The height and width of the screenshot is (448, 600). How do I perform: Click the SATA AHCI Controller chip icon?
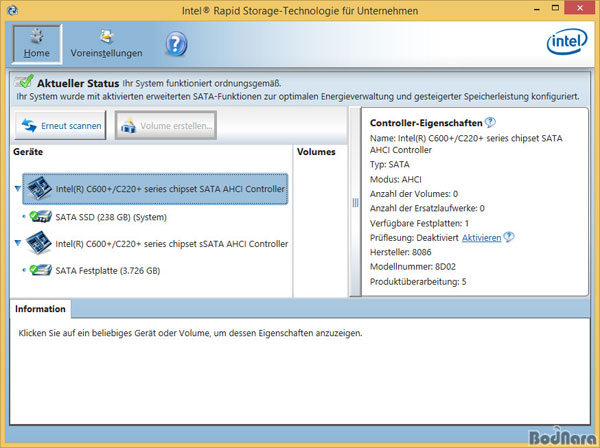pyautogui.click(x=38, y=188)
